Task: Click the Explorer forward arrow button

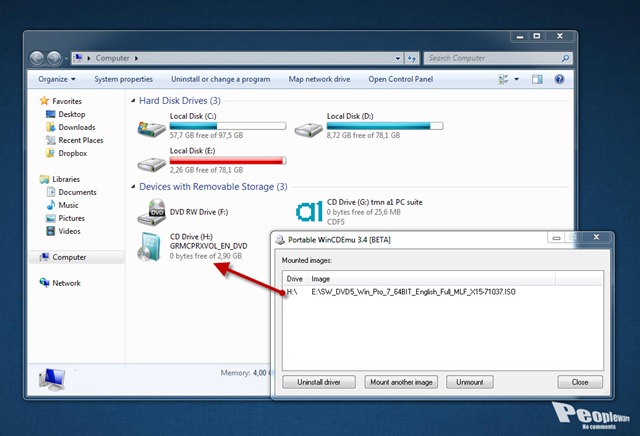Action: 54,58
